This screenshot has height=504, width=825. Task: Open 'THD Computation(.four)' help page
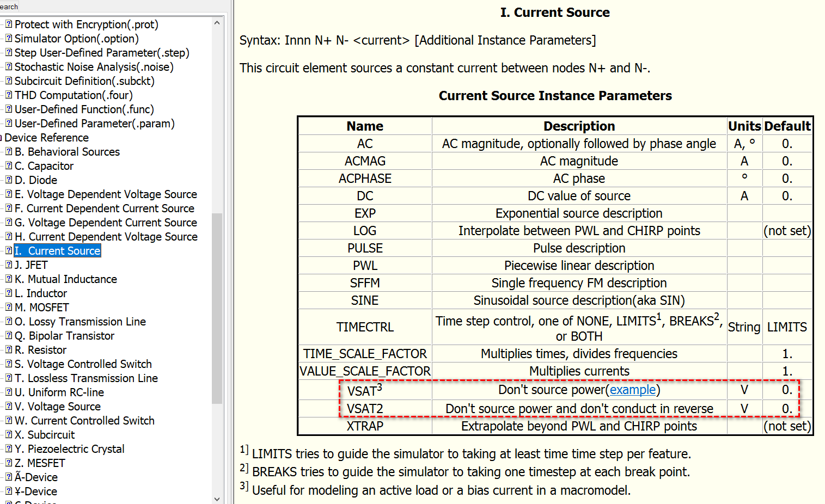point(74,95)
